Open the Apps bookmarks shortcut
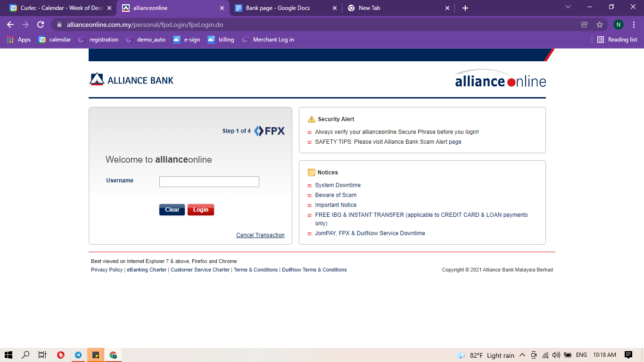Screen dimensions: 644x362 tap(19, 40)
